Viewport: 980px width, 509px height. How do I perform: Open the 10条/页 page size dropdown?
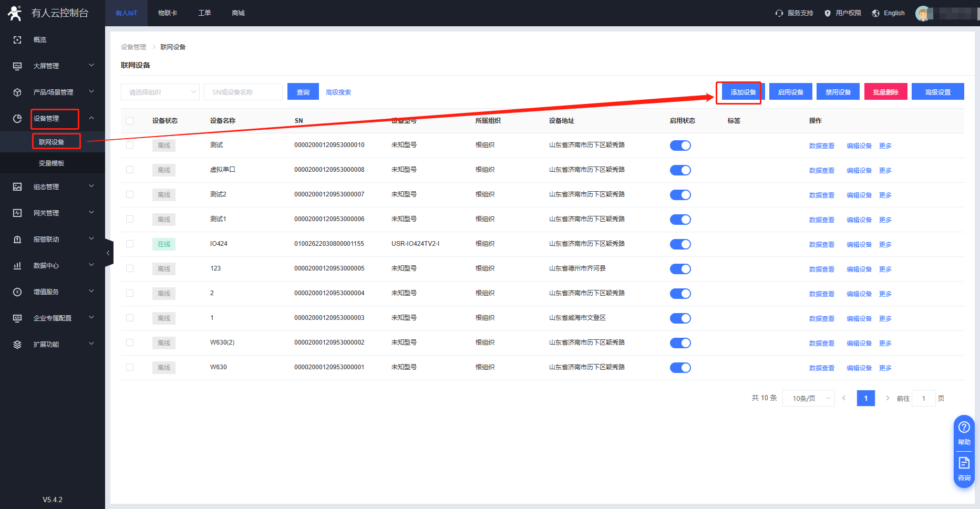click(x=808, y=398)
